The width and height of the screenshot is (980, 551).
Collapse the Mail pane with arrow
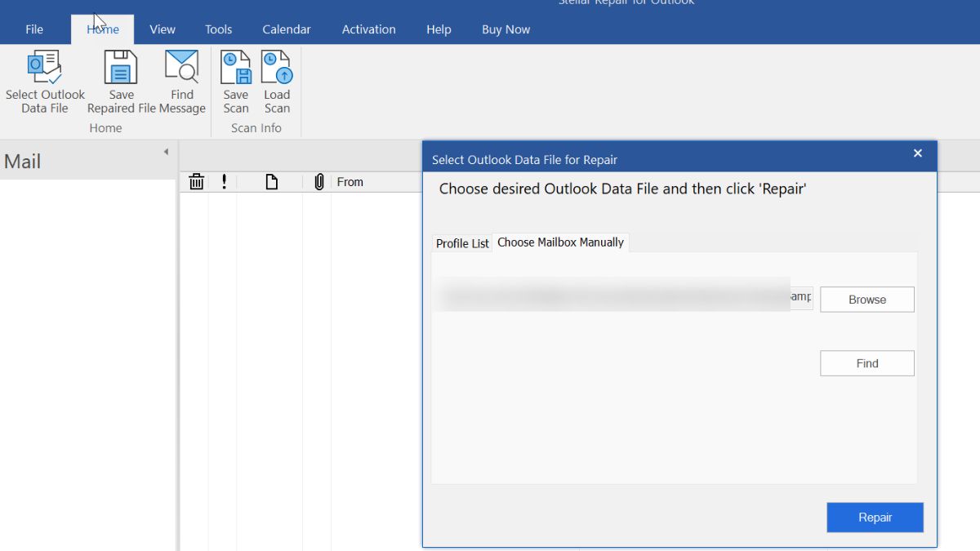pyautogui.click(x=166, y=152)
